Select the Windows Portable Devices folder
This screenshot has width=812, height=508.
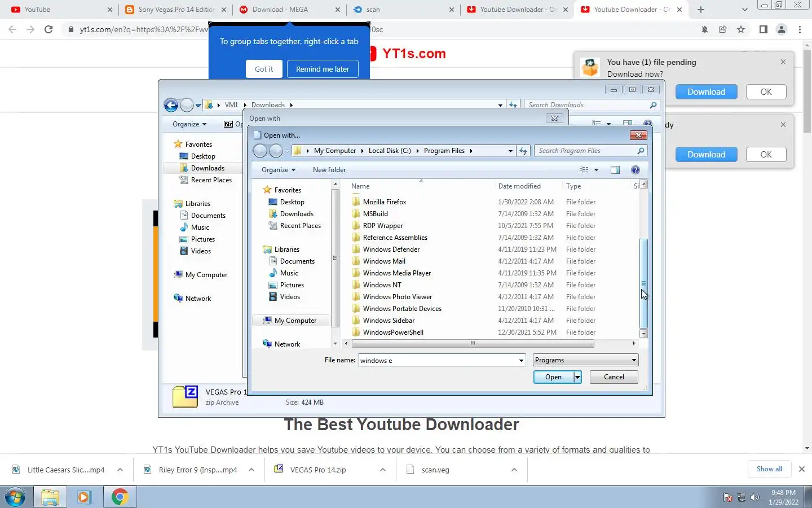click(402, 309)
